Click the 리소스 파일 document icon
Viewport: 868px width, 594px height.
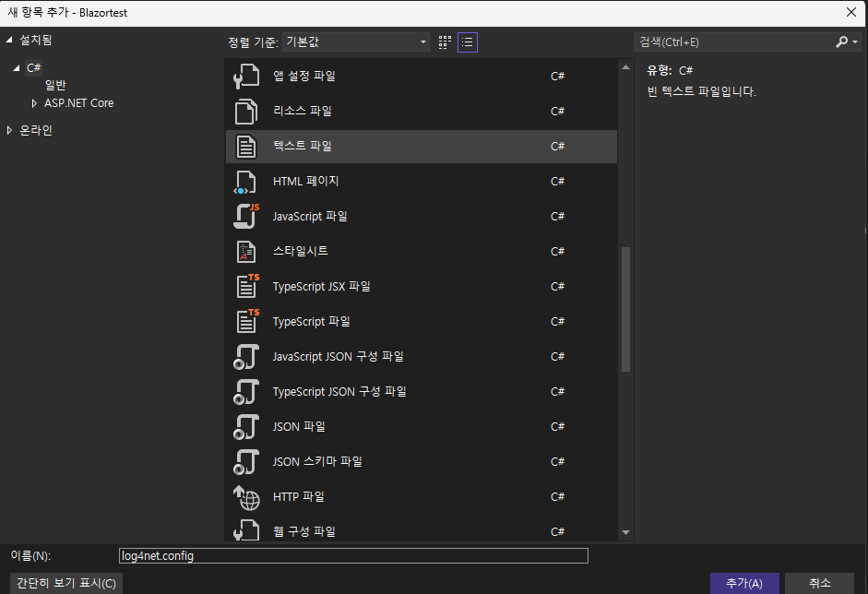[x=246, y=112]
